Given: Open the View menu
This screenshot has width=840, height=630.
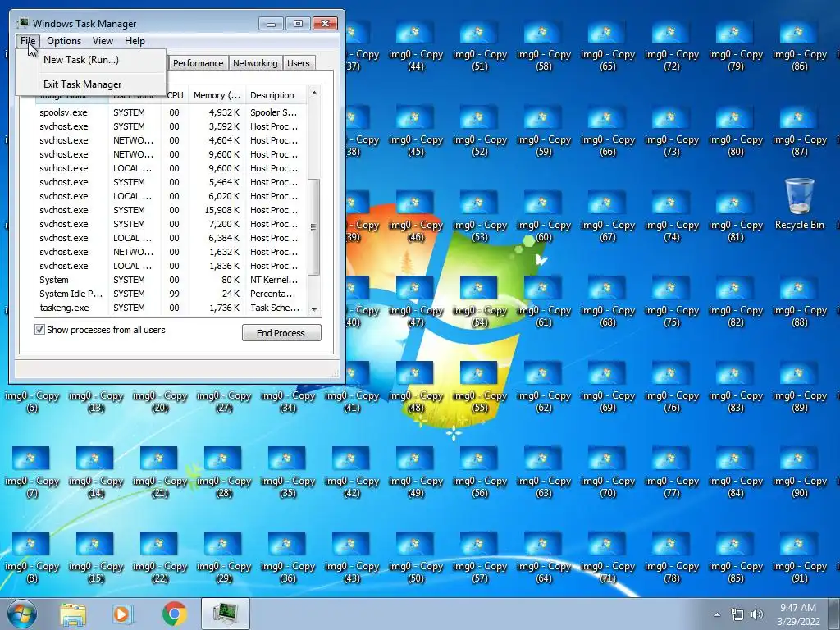Looking at the screenshot, I should pyautogui.click(x=103, y=41).
